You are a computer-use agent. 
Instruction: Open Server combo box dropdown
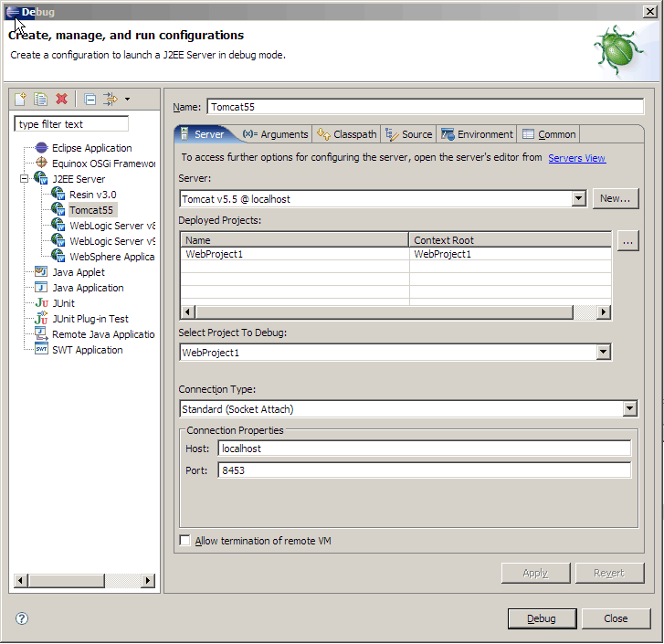578,198
